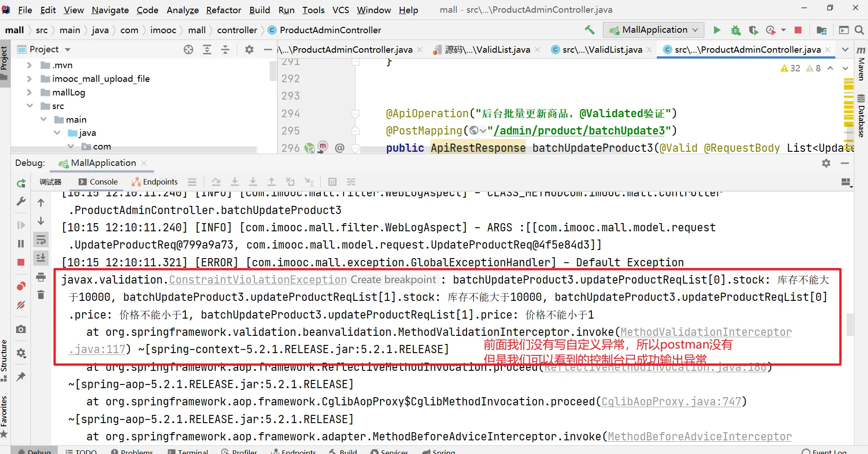View breakpoints with the red circles icon
Image resolution: width=868 pixels, height=454 pixels.
click(21, 286)
